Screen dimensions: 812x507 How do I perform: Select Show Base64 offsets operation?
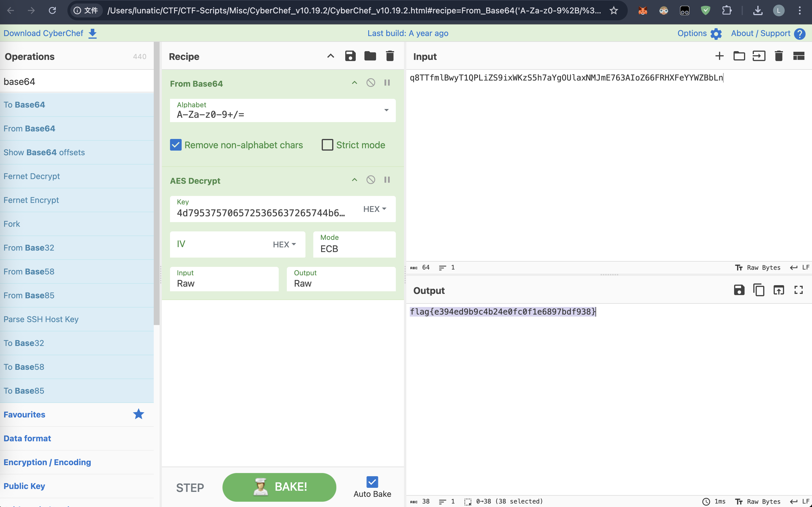(x=77, y=152)
